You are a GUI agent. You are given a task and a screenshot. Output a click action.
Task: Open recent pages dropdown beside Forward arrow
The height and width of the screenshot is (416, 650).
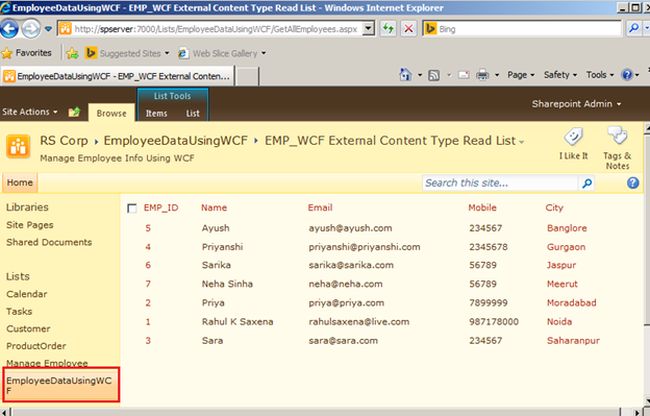[x=49, y=29]
